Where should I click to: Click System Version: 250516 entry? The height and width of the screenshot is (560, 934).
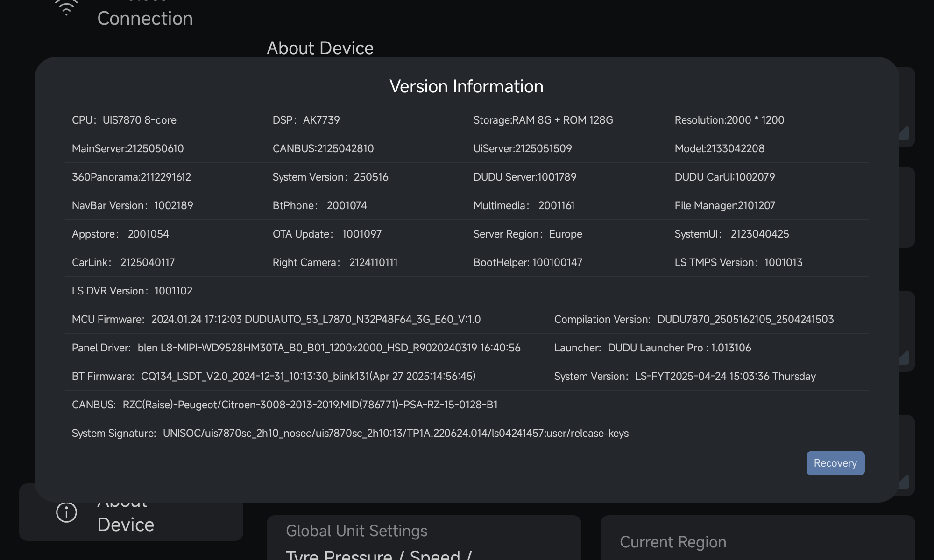point(331,177)
